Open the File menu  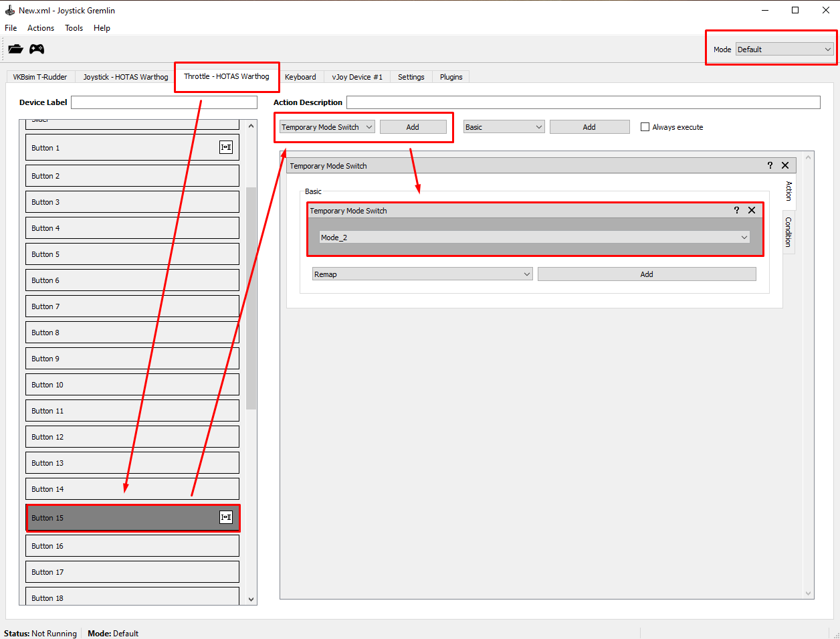coord(11,28)
